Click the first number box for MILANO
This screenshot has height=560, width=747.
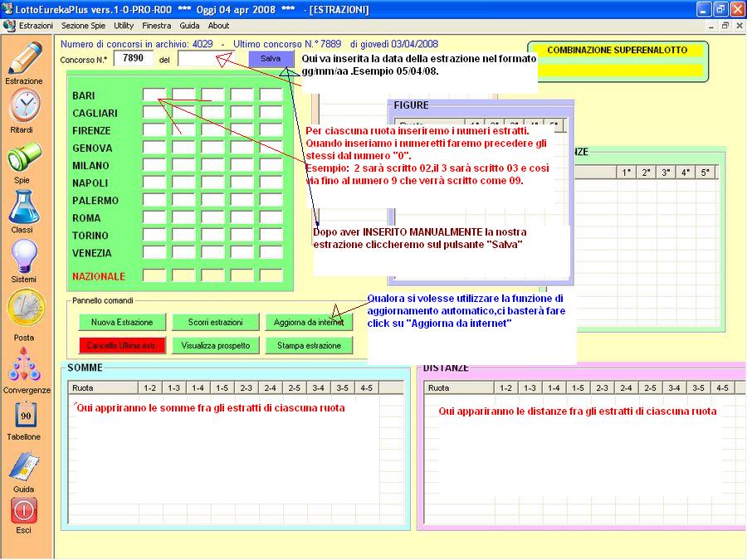pyautogui.click(x=154, y=165)
